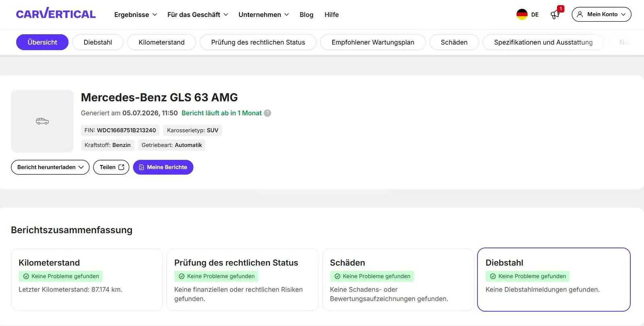Click the check icon under Prüfung des rechtlichen Status card
Image resolution: width=644 pixels, height=326 pixels.
[182, 276]
